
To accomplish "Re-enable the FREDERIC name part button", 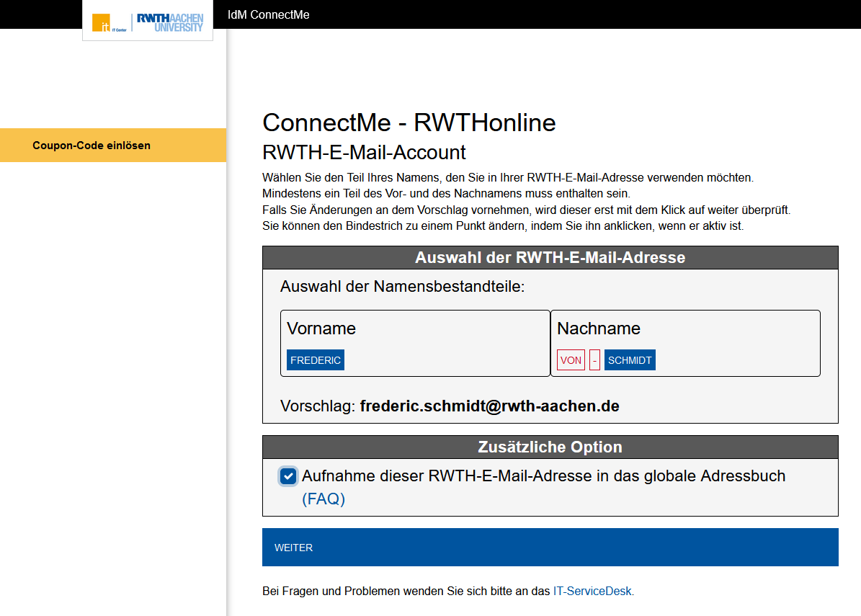I will pyautogui.click(x=315, y=360).
